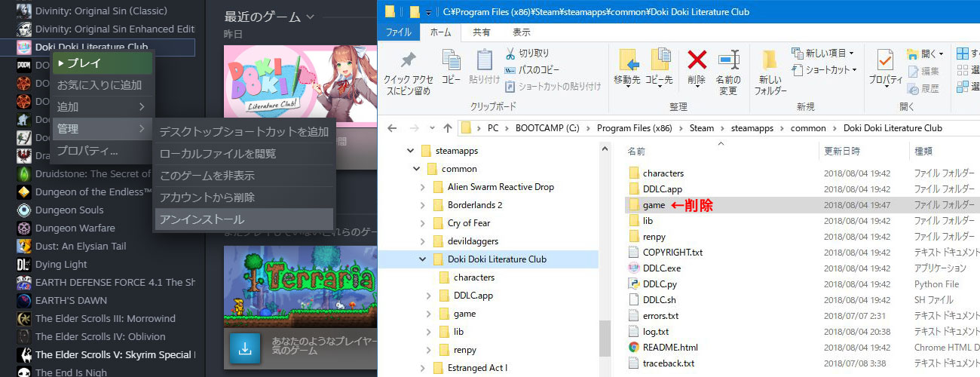Select Estranged Act I in navigation tree
Viewport: 980px width, 377px height.
[x=470, y=368]
